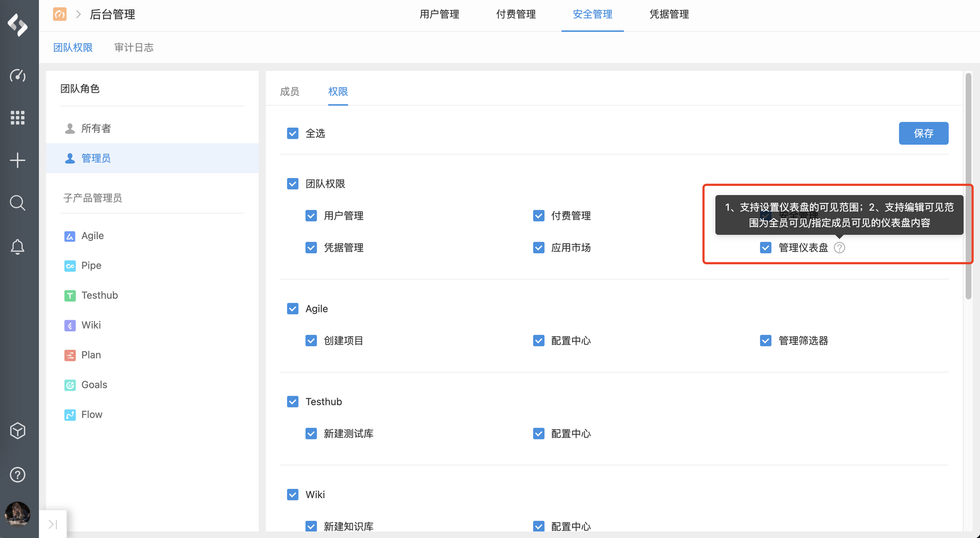Select the Goals sub-product admin role
Viewport: 980px width, 538px height.
point(152,385)
